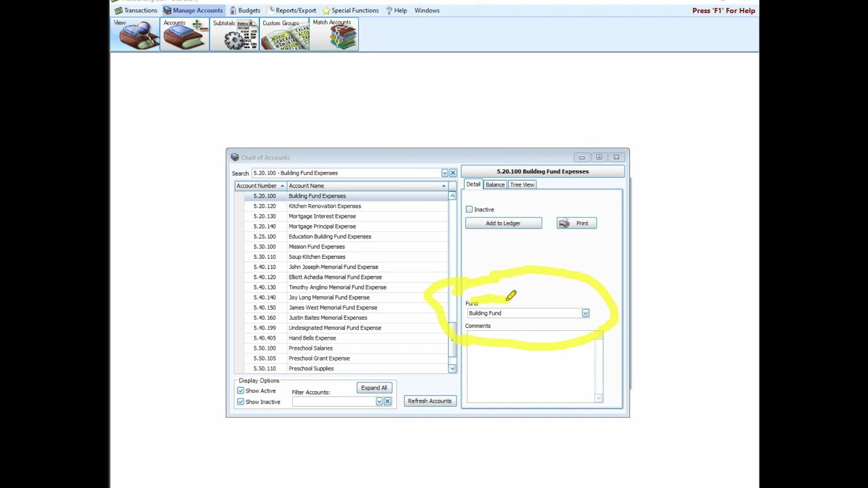Select the Match Accounts icon
The width and height of the screenshot is (868, 488).
[x=334, y=34]
